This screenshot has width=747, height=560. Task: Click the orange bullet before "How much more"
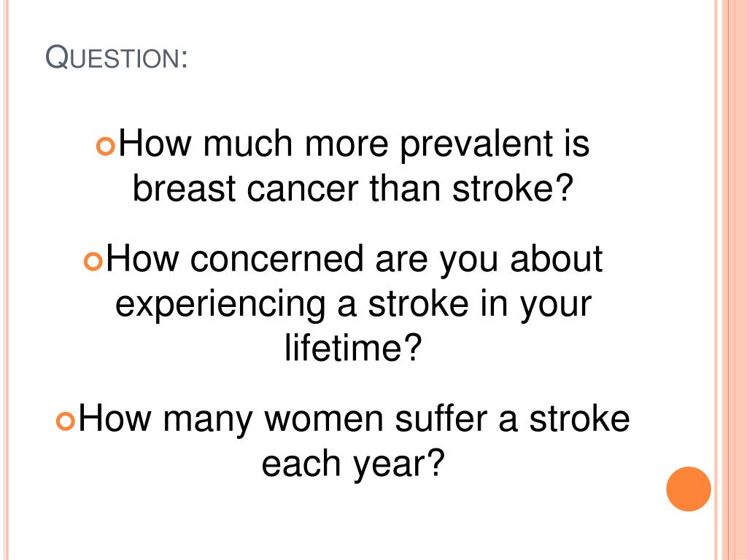pos(105,147)
